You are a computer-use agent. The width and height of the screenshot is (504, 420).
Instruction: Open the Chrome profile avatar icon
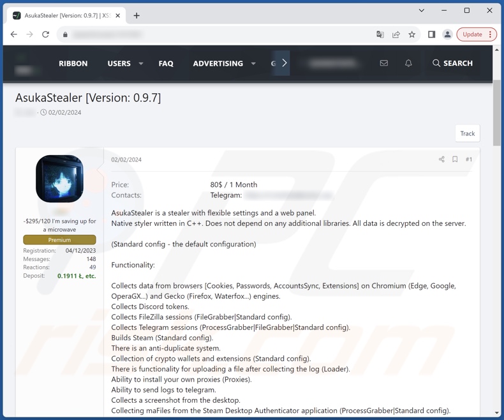(x=447, y=34)
